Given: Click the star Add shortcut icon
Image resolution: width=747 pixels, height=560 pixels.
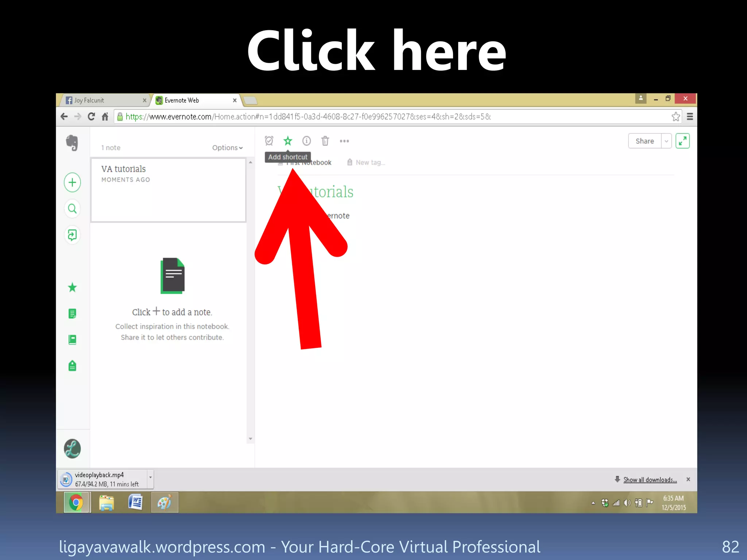Looking at the screenshot, I should coord(288,141).
